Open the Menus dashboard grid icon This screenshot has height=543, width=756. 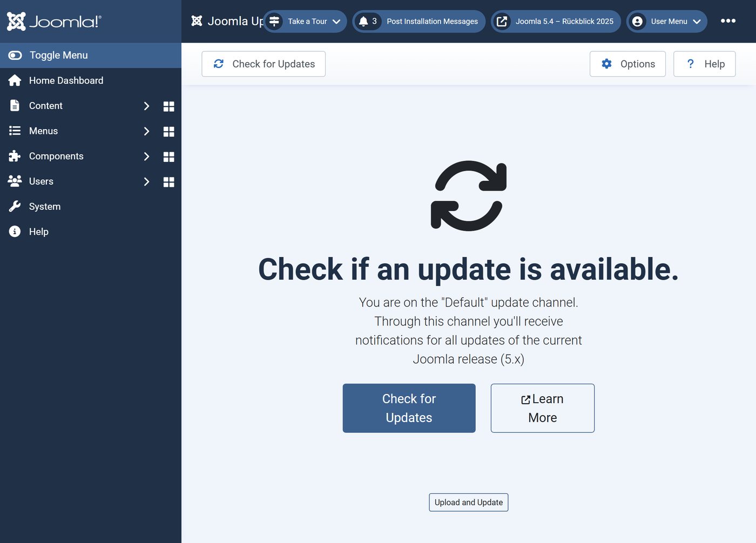point(168,132)
